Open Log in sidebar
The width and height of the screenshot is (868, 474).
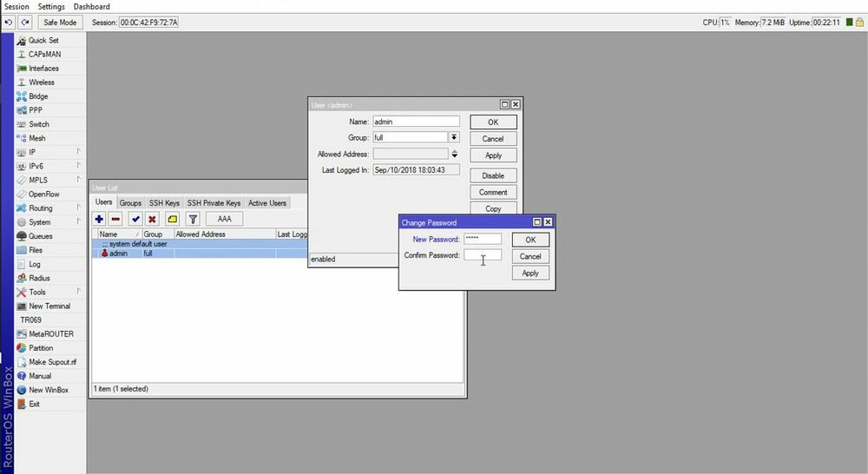49,264
